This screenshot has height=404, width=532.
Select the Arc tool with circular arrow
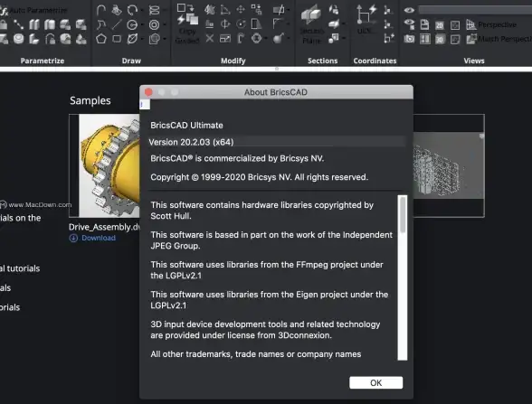(x=132, y=10)
